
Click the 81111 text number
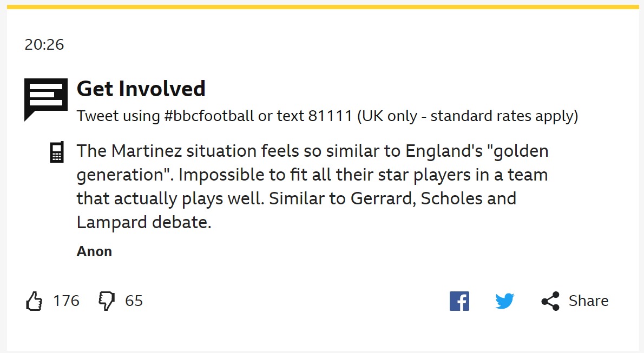pyautogui.click(x=330, y=116)
